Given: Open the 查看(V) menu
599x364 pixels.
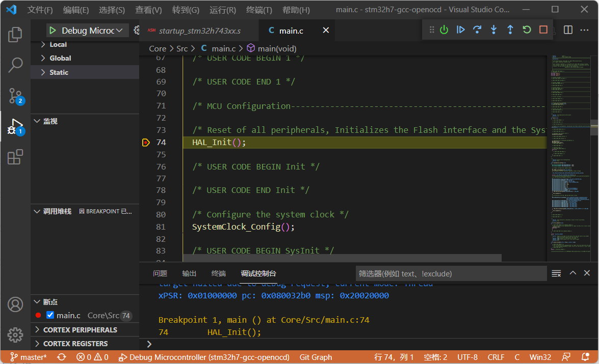Looking at the screenshot, I should point(149,10).
